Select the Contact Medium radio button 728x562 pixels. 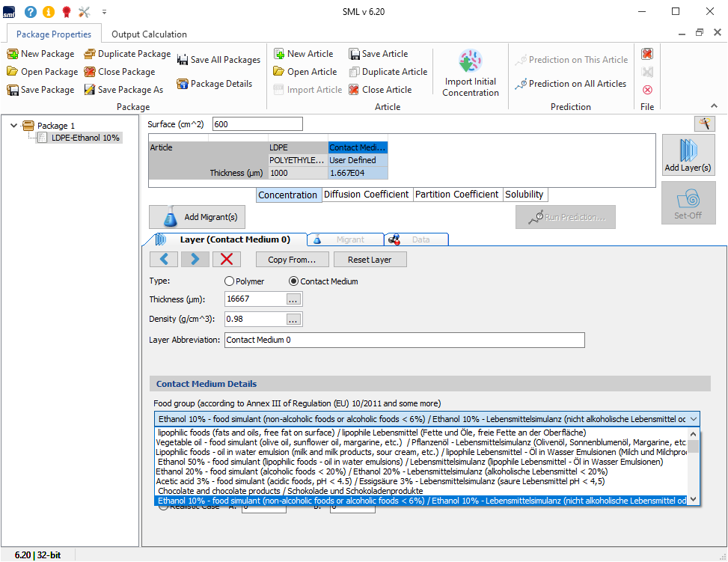click(294, 281)
